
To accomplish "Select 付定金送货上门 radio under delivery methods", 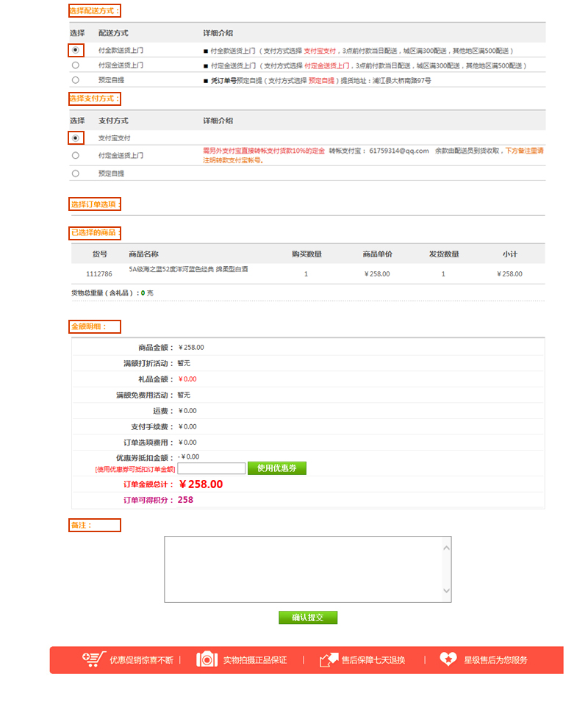I will [x=75, y=65].
